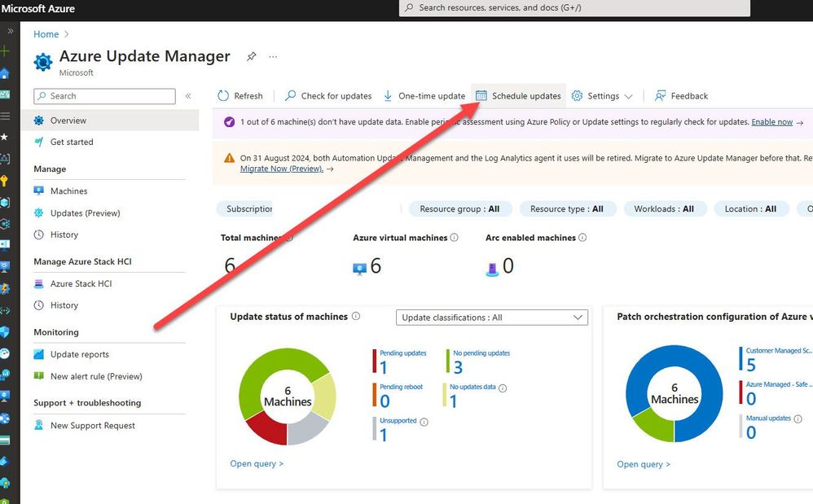The width and height of the screenshot is (813, 504).
Task: Click Open query under Update status chart
Action: 257,463
